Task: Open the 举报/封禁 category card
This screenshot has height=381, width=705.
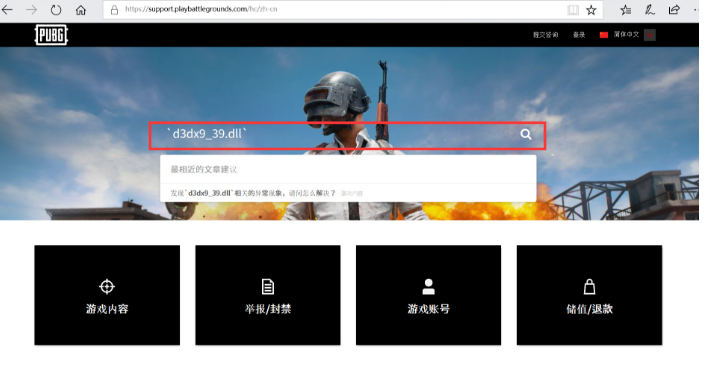Action: [x=268, y=295]
